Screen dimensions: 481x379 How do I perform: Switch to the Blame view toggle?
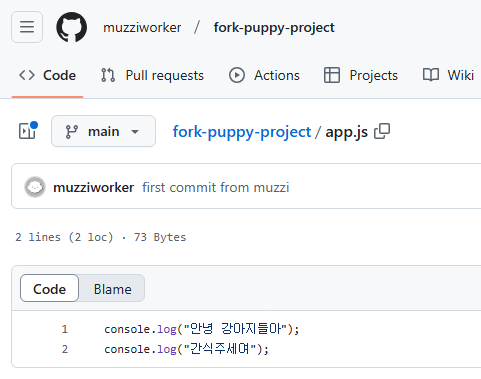tap(112, 289)
